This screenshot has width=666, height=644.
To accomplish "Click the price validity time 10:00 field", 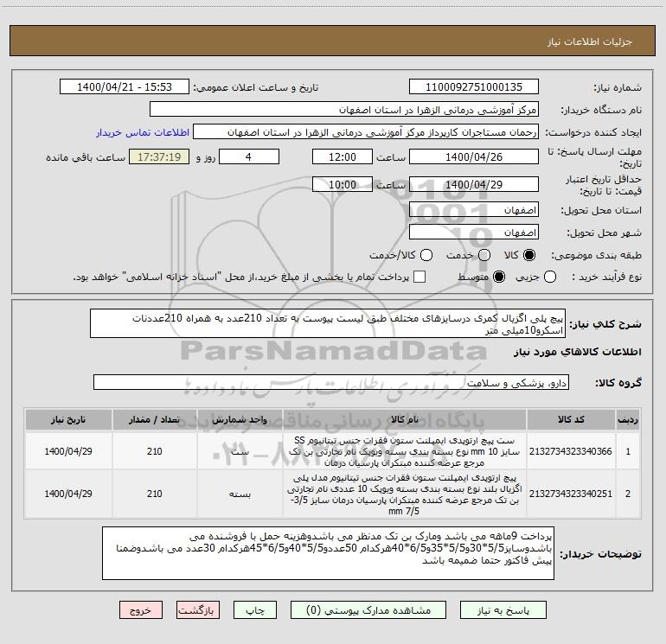I will click(343, 185).
